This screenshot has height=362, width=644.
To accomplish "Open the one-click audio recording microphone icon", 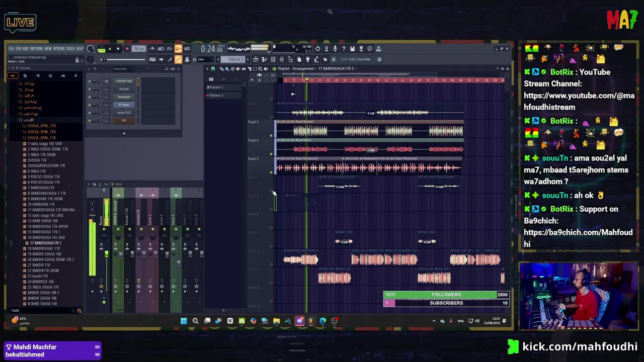I will pos(335,49).
